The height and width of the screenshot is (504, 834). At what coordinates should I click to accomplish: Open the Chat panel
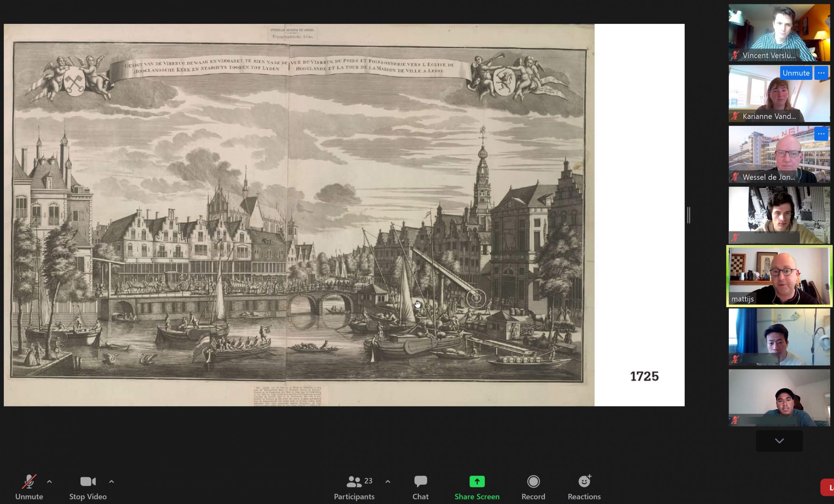pyautogui.click(x=420, y=487)
